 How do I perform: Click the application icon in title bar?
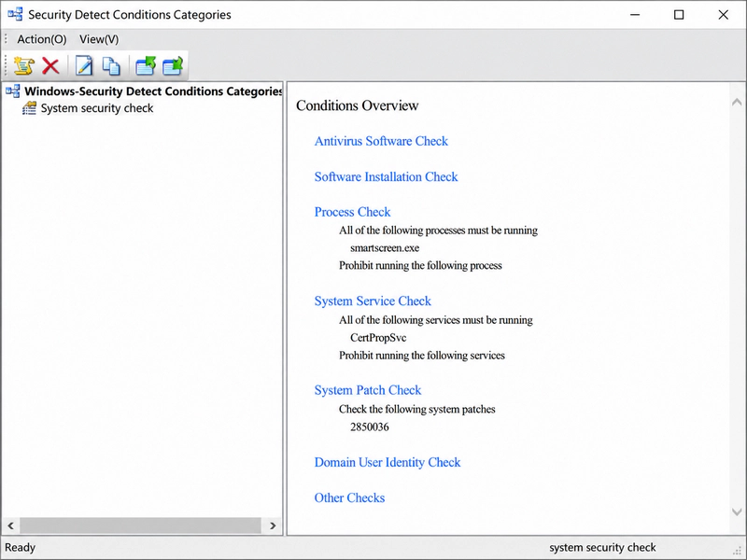[15, 14]
